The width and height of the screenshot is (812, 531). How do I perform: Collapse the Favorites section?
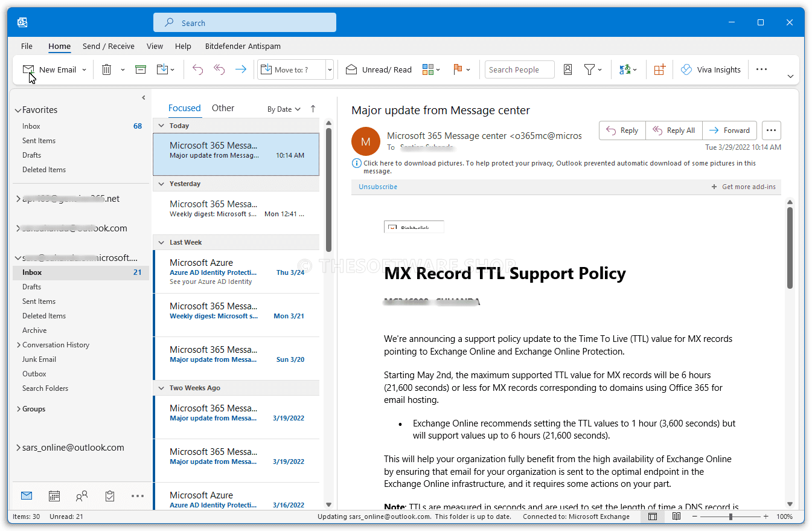point(18,111)
